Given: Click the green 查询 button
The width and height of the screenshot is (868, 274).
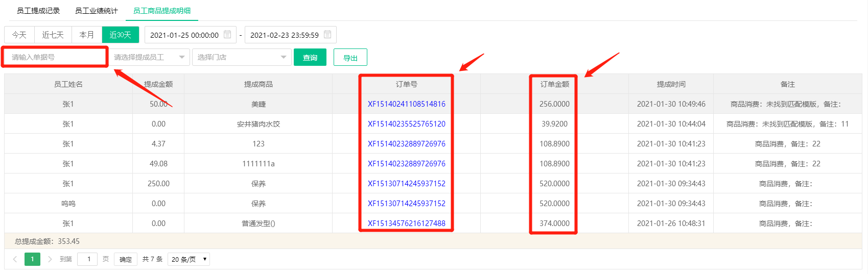Looking at the screenshot, I should (x=310, y=58).
